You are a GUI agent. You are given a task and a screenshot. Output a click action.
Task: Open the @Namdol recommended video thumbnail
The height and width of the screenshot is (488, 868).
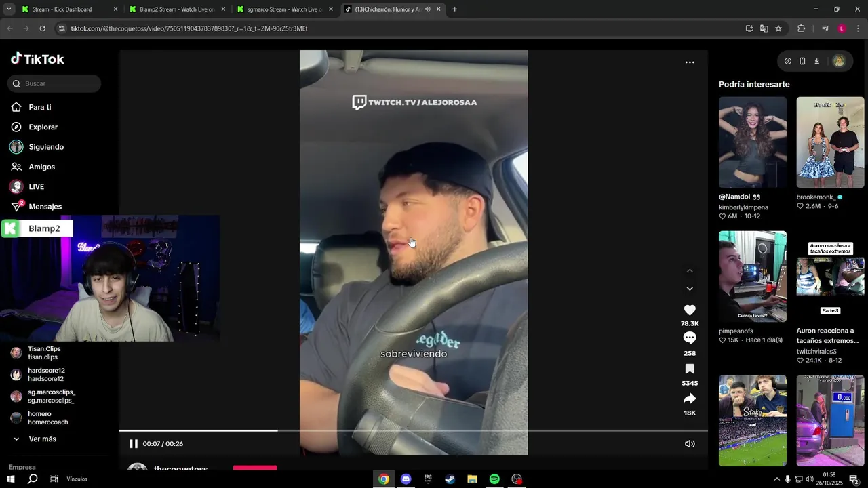pyautogui.click(x=753, y=142)
